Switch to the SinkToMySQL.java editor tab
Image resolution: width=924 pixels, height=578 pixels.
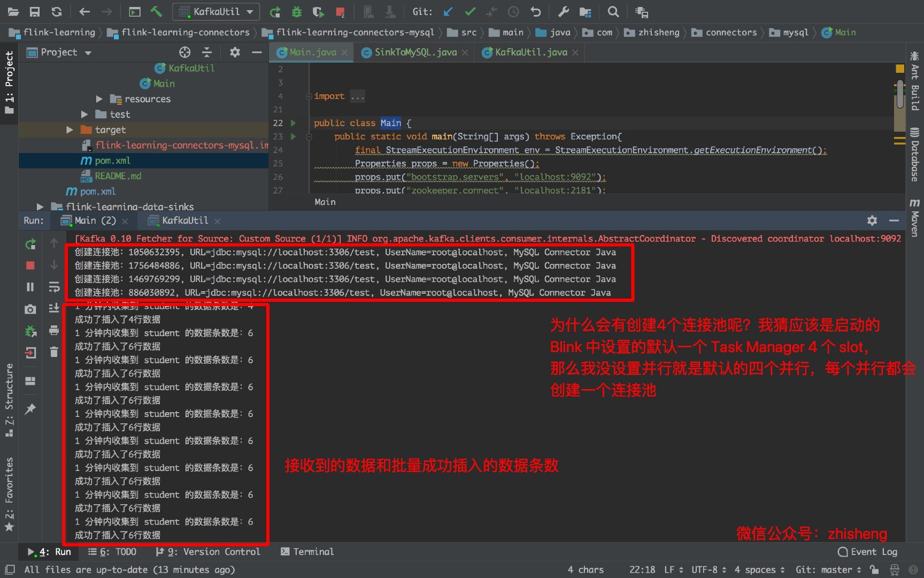[415, 52]
